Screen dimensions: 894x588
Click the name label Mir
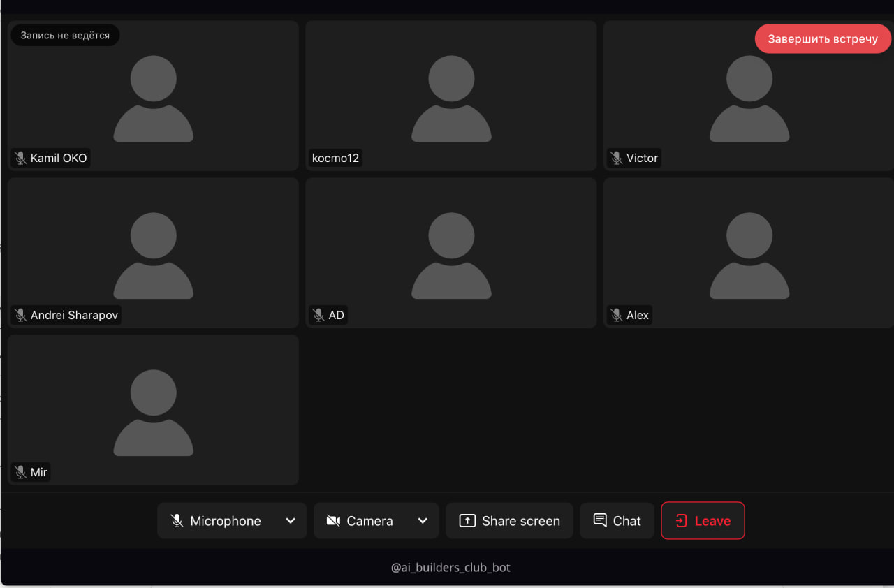pyautogui.click(x=39, y=473)
